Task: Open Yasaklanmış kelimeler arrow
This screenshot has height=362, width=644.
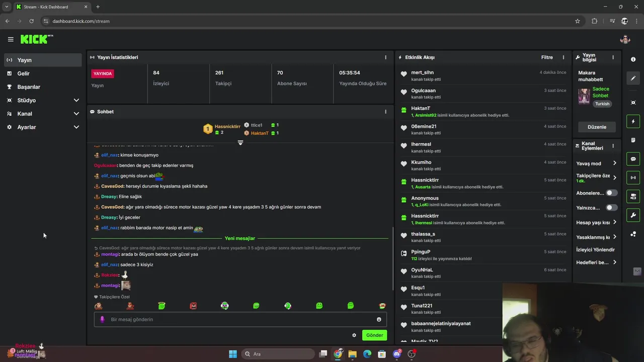Action: click(615, 237)
